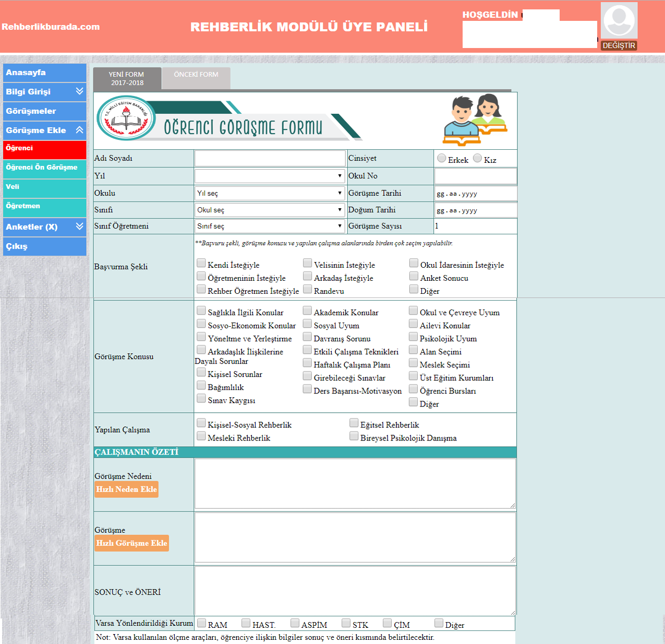Open the Yıl dropdown
The width and height of the screenshot is (665, 644).
(270, 176)
